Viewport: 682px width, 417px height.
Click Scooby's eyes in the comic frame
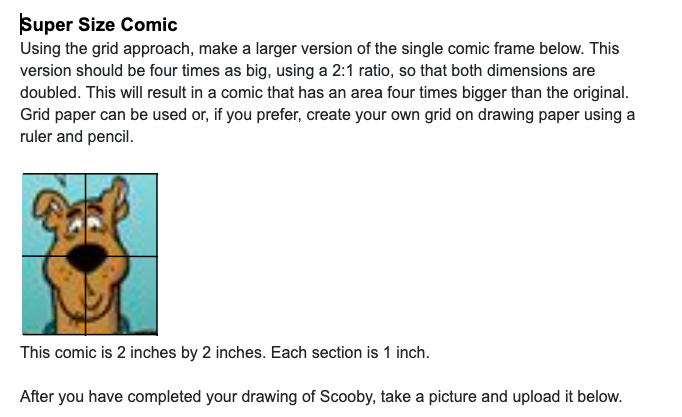tap(86, 224)
